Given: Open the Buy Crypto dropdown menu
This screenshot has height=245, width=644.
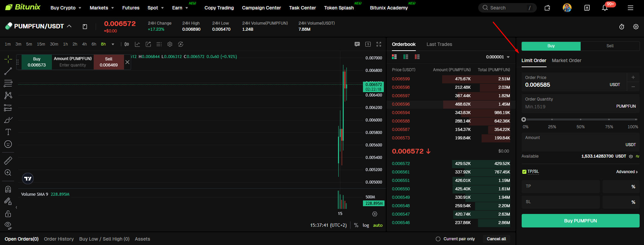Looking at the screenshot, I should tap(66, 8).
